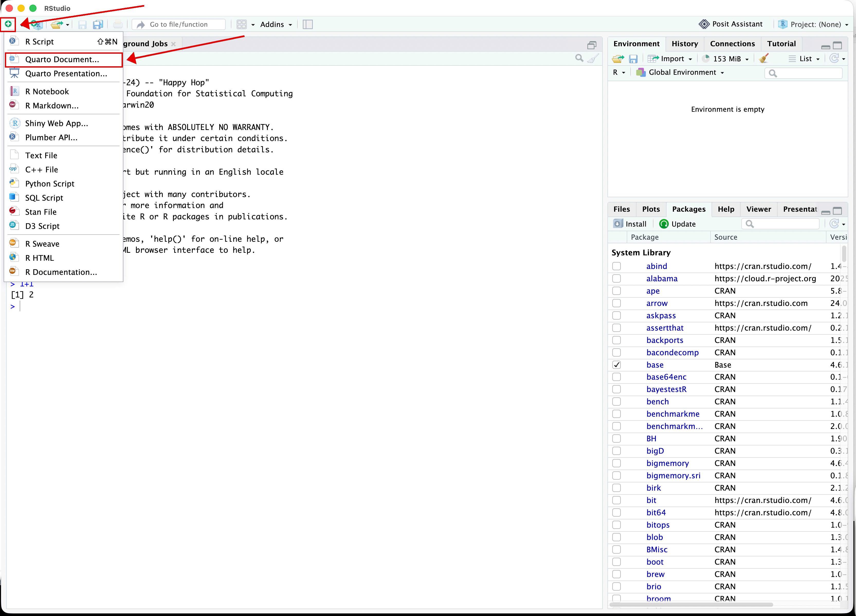The width and height of the screenshot is (856, 616).
Task: Click the New File plus icon
Action: click(8, 24)
